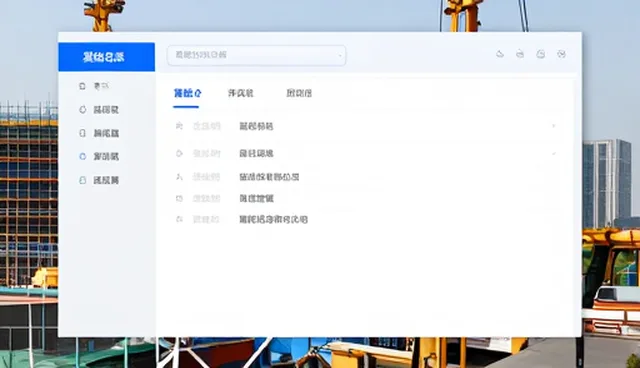Viewport: 640px width, 368px height.
Task: Click the icon beginning the fourth list row
Action: point(179,199)
